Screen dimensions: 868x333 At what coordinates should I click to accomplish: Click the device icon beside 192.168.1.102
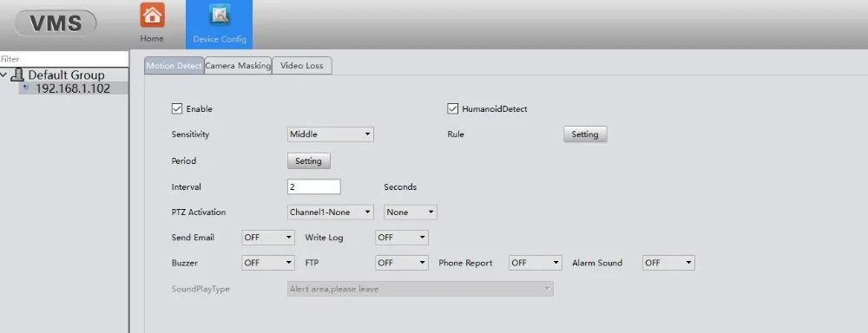(26, 88)
